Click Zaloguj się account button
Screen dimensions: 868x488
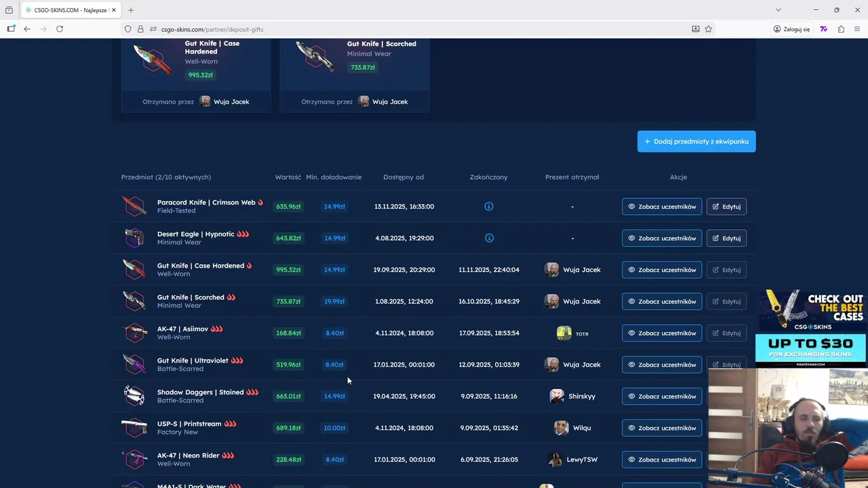tap(791, 29)
